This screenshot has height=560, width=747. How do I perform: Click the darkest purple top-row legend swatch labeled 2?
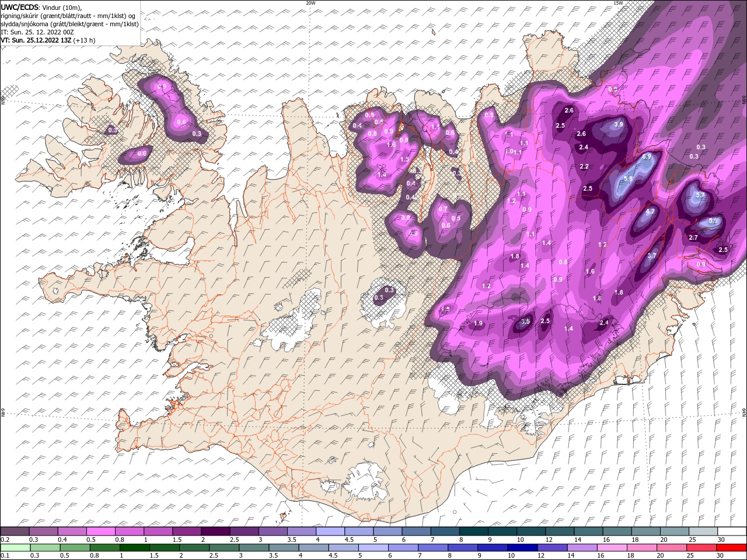coord(215,531)
